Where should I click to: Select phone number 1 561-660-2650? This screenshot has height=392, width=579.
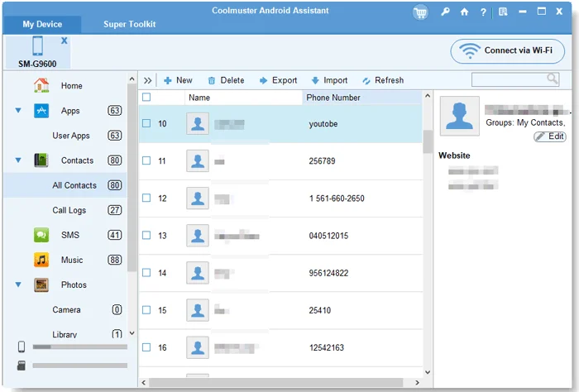point(337,198)
